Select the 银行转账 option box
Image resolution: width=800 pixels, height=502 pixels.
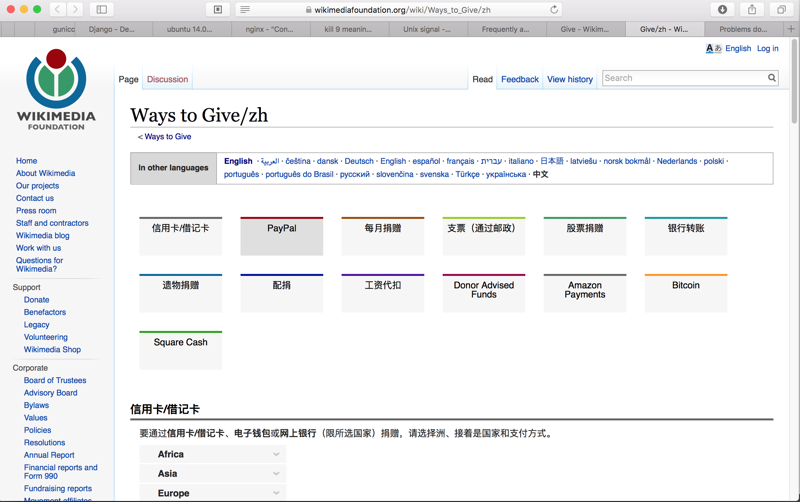click(686, 236)
